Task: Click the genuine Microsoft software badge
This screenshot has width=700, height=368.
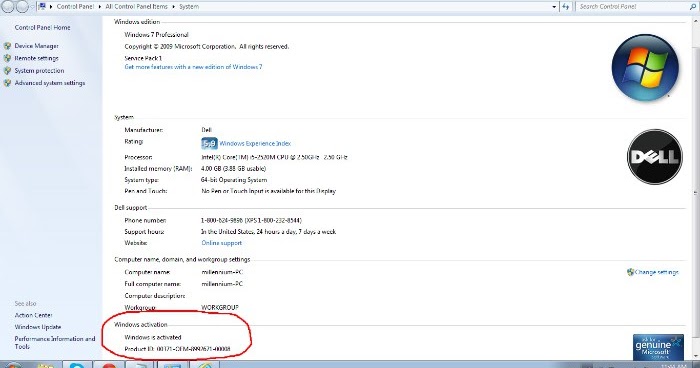Action: click(658, 347)
